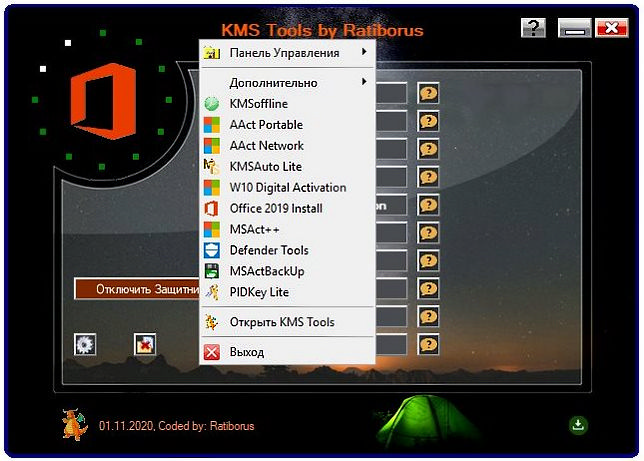Image resolution: width=644 pixels, height=461 pixels.
Task: Expand the Панель Управления submenu
Action: [285, 52]
